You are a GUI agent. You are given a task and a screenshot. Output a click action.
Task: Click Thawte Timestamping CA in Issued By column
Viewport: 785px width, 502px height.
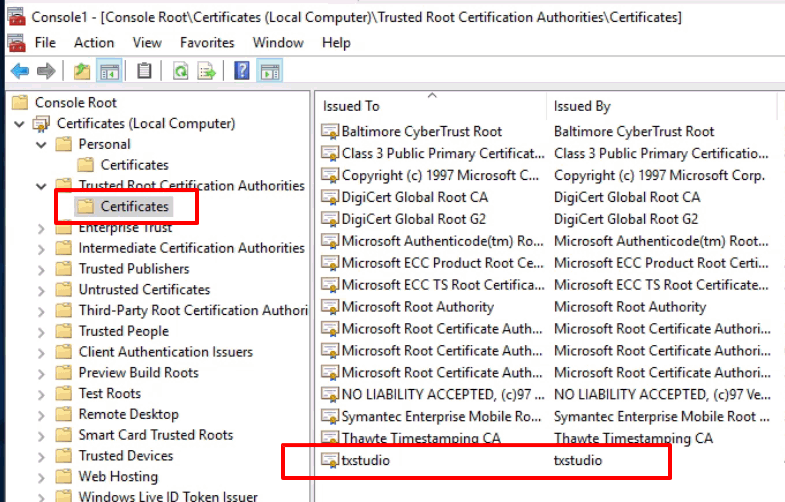pos(633,438)
